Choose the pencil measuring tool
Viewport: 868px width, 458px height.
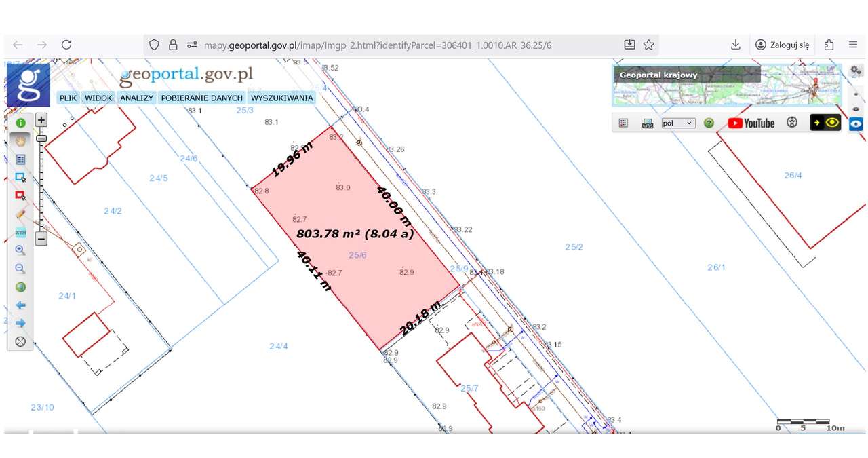click(x=20, y=214)
